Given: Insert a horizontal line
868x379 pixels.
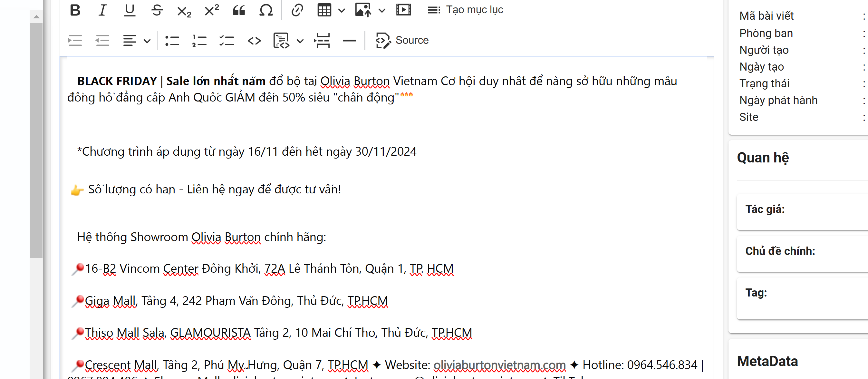Looking at the screenshot, I should click(349, 41).
